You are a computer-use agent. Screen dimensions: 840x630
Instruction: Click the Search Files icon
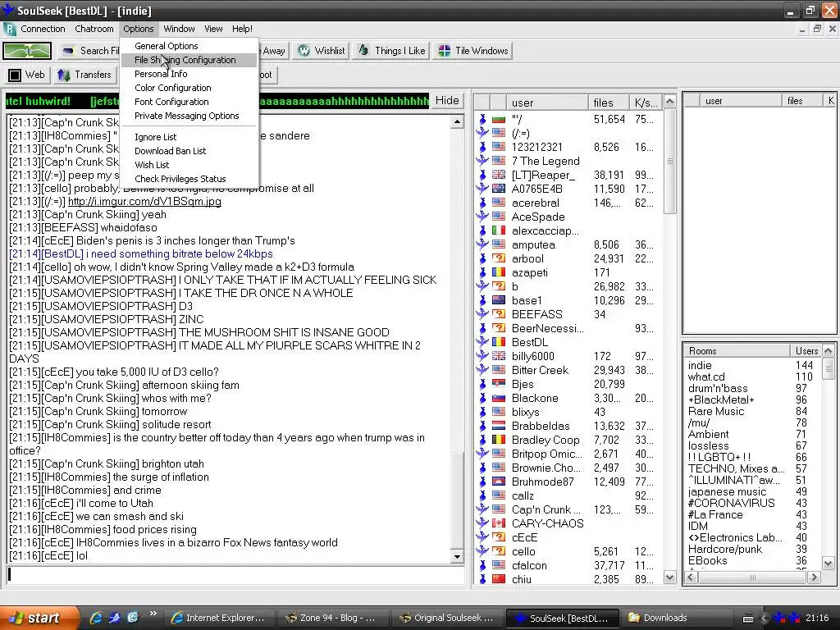(68, 51)
